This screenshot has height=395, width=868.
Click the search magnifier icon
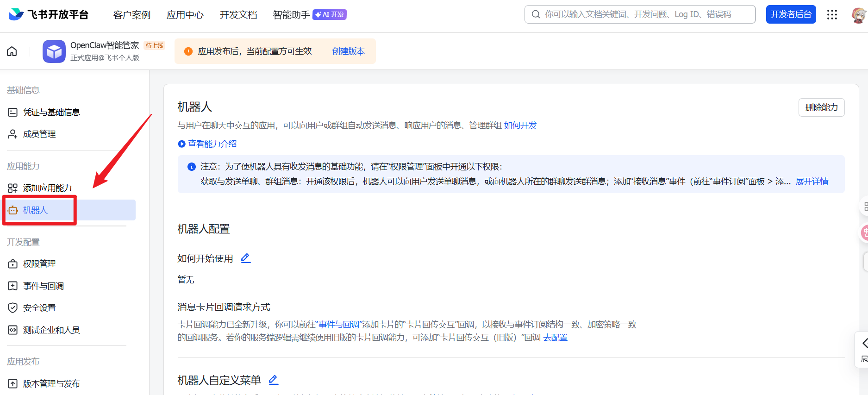pyautogui.click(x=536, y=14)
